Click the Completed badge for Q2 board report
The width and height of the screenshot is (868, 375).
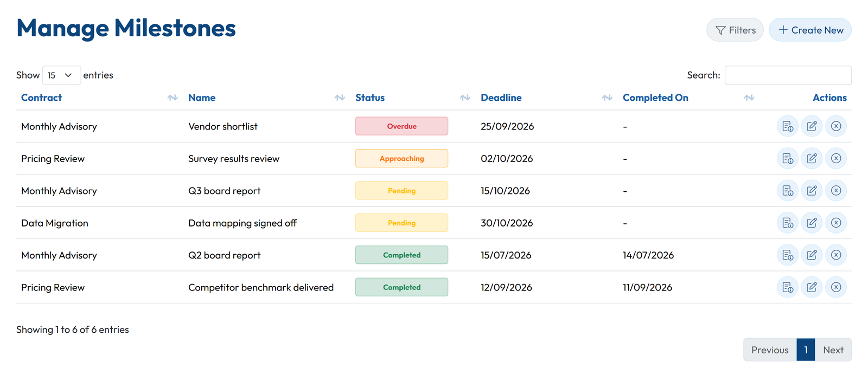pyautogui.click(x=401, y=255)
